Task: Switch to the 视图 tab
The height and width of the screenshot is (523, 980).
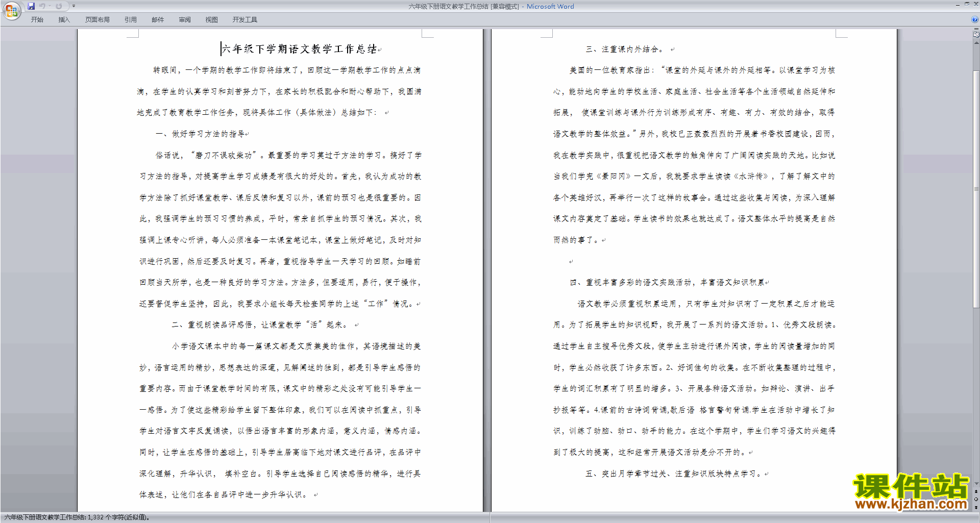Action: coord(212,19)
